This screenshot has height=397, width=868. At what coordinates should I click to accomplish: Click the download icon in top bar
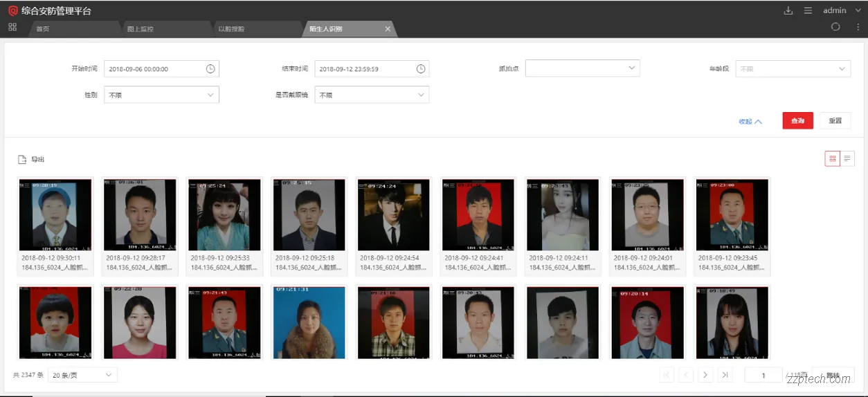click(x=788, y=10)
